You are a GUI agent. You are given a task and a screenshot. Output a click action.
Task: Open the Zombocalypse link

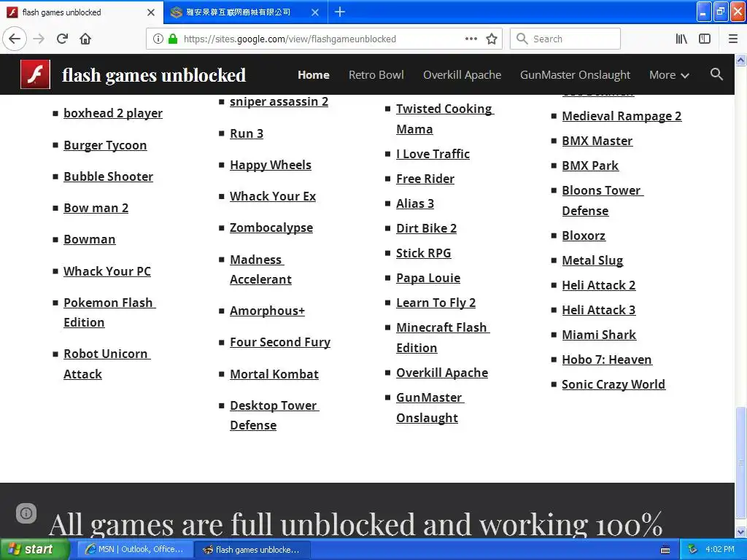(271, 228)
